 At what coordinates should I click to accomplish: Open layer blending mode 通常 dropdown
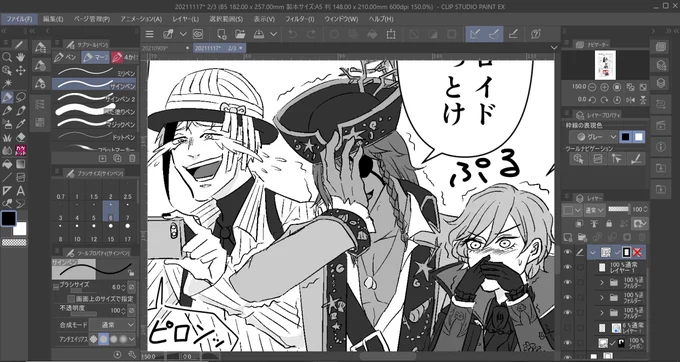[595, 210]
